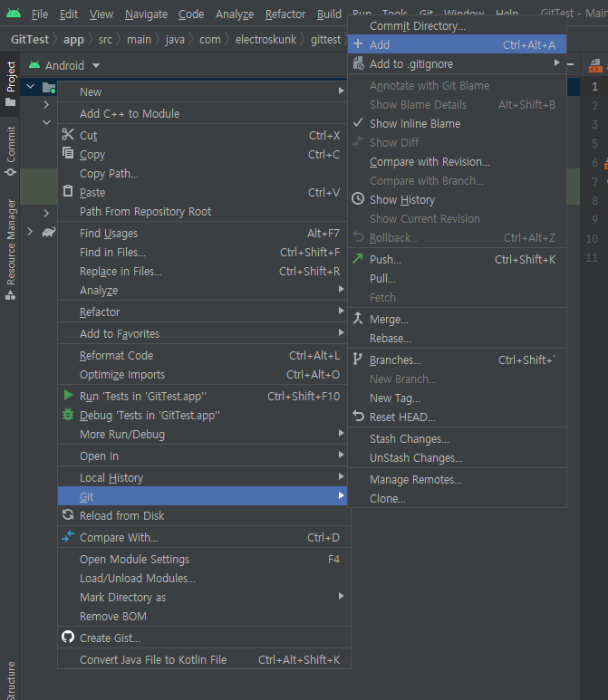Viewport: 608px width, 700px height.
Task: Open the File menu
Action: (40, 14)
